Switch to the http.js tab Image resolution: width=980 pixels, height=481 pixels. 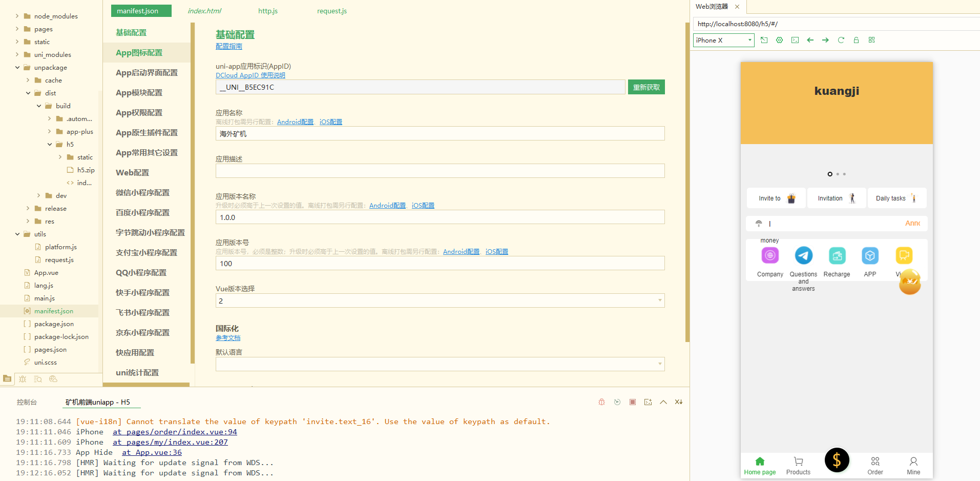point(267,11)
